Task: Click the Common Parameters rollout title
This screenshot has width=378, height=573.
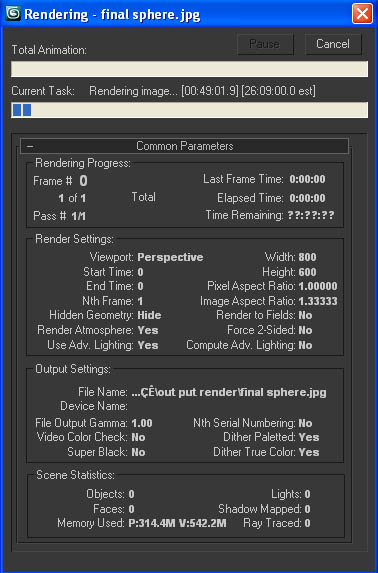Action: (185, 146)
